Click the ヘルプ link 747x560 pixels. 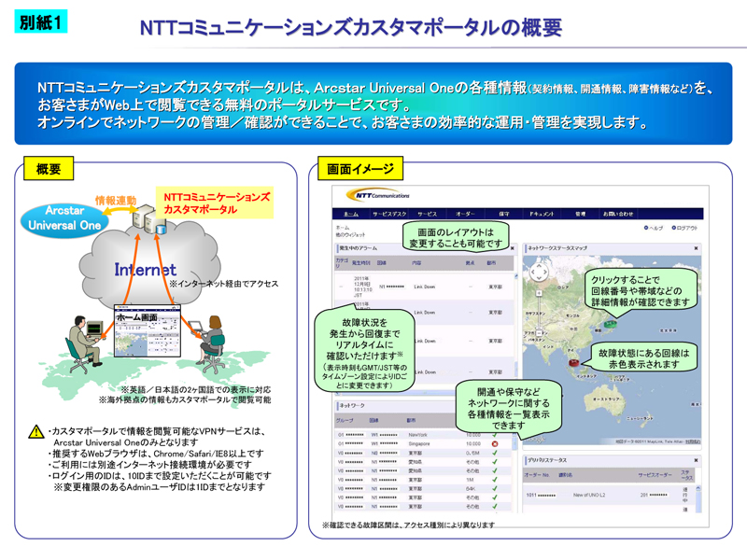(x=654, y=228)
